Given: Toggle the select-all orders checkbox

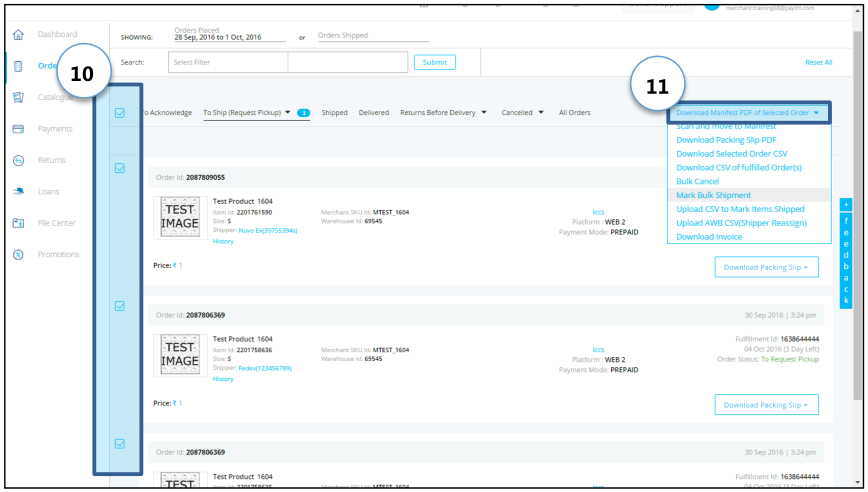Looking at the screenshot, I should pos(120,113).
